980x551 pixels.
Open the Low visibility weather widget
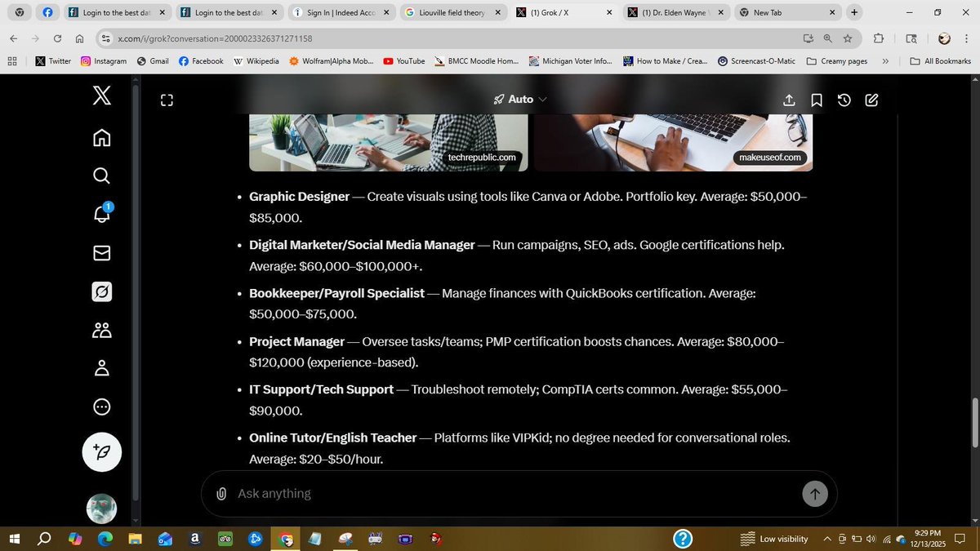[x=773, y=539]
